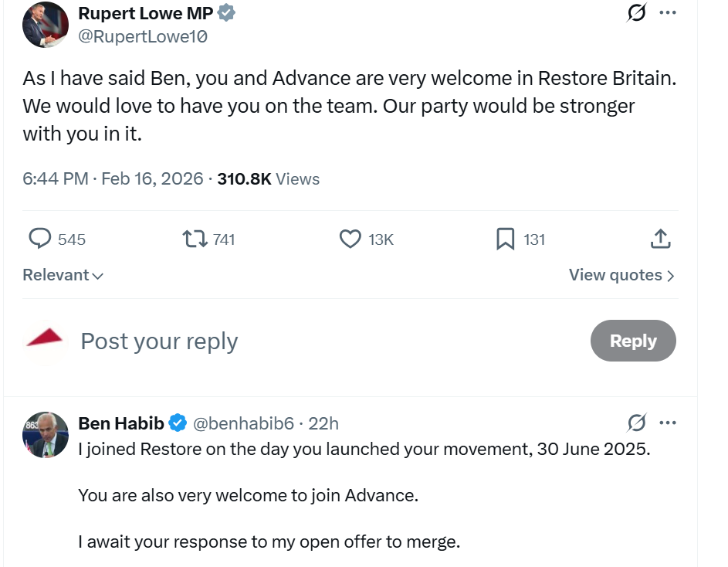Click Ben Habib's blue verified badge
This screenshot has width=728, height=567.
click(178, 423)
